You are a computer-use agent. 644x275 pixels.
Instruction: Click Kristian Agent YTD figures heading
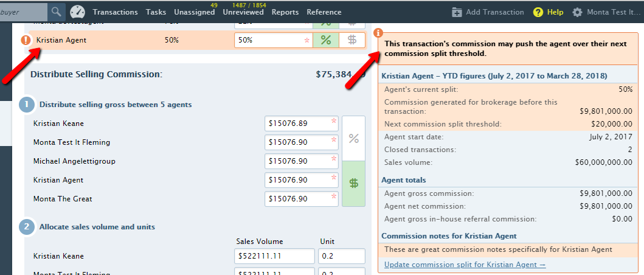(x=494, y=76)
